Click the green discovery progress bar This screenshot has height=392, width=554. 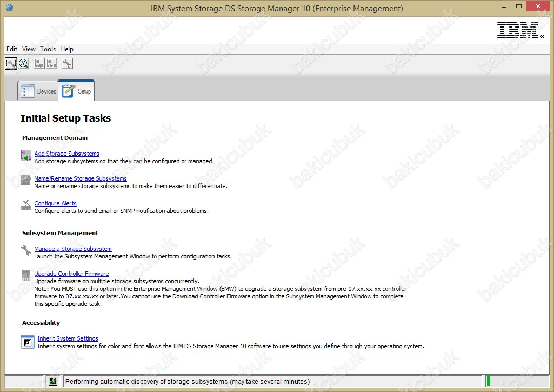click(488, 381)
